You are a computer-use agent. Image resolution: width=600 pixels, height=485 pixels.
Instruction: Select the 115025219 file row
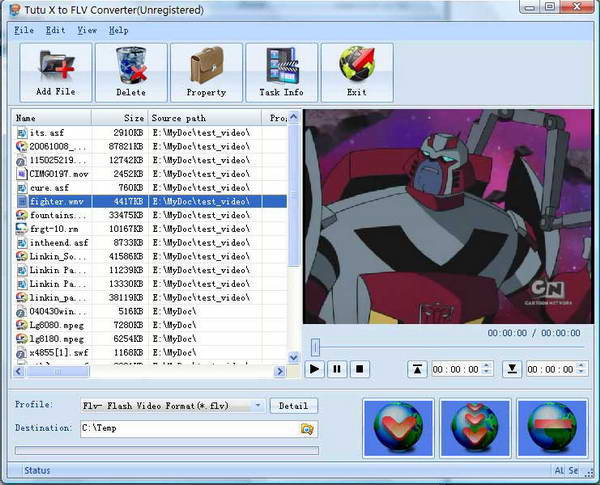[x=151, y=160]
